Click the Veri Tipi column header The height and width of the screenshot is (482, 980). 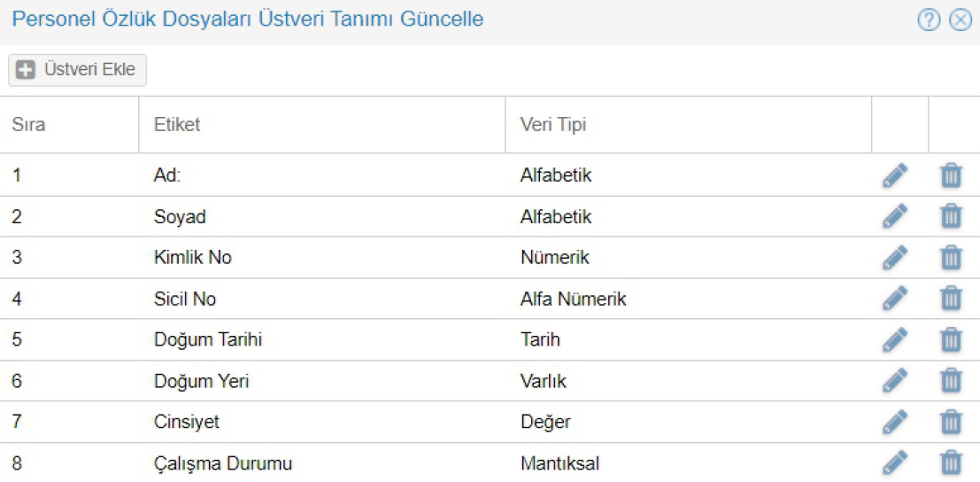553,125
